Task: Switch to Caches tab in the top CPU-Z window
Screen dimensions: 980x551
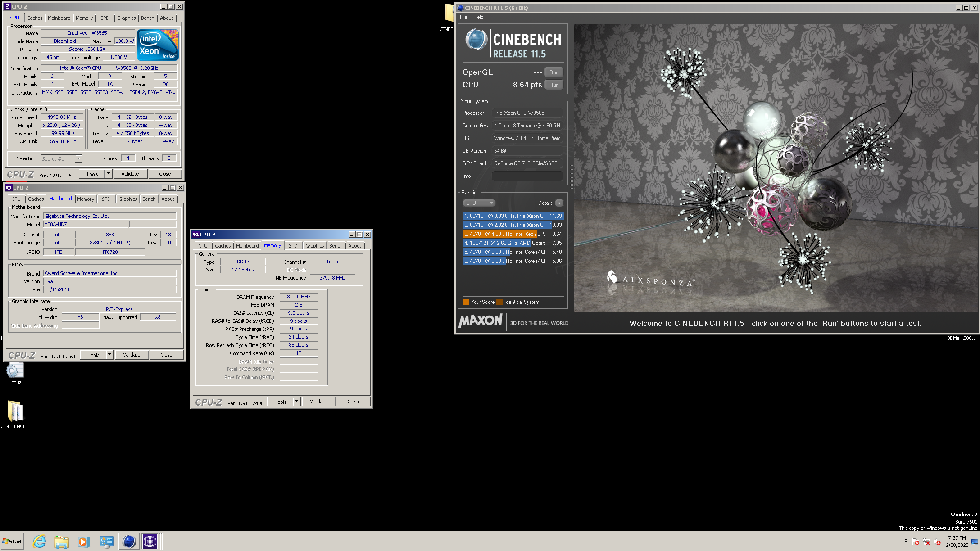Action: tap(35, 18)
